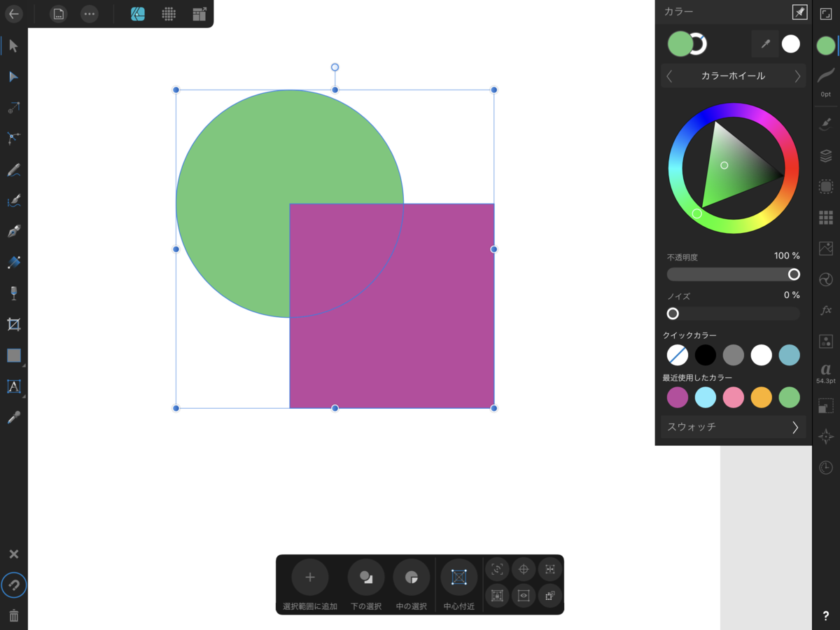The image size is (840, 630).
Task: Pick the recent purple color
Action: coord(678,397)
